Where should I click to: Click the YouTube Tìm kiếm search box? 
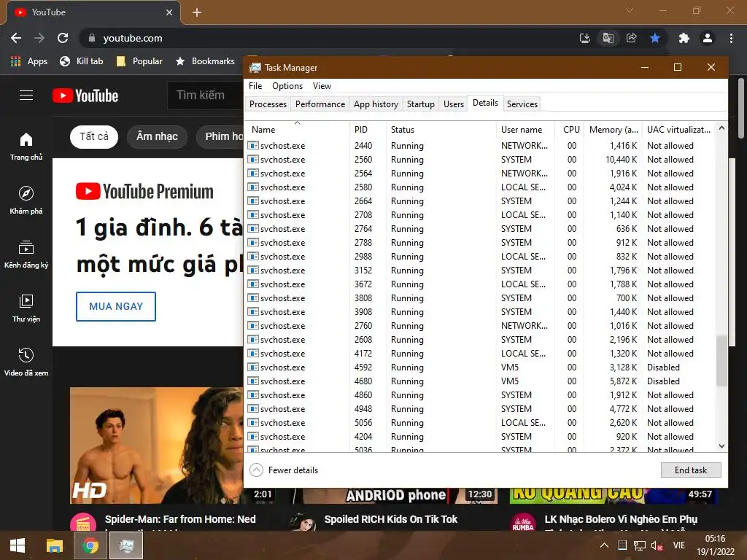tap(205, 96)
